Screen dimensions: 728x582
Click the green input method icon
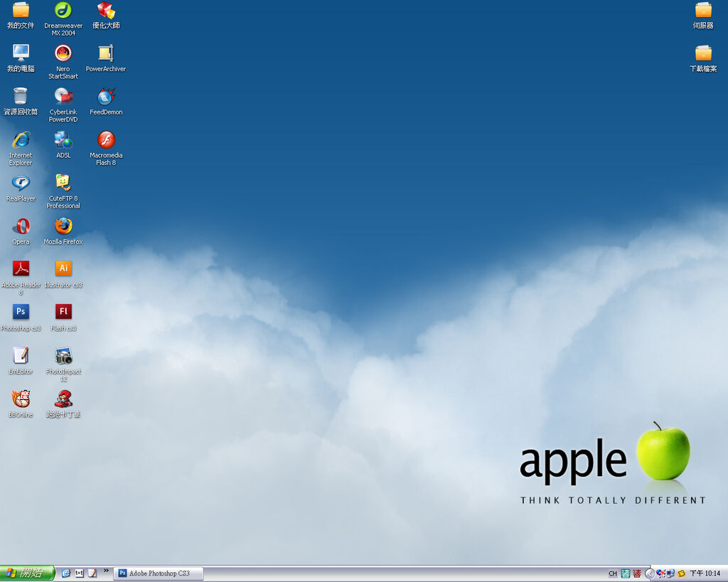[626, 574]
